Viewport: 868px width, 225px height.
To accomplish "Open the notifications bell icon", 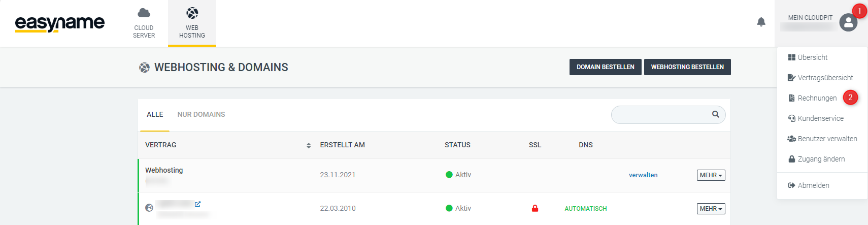I will click(x=761, y=22).
